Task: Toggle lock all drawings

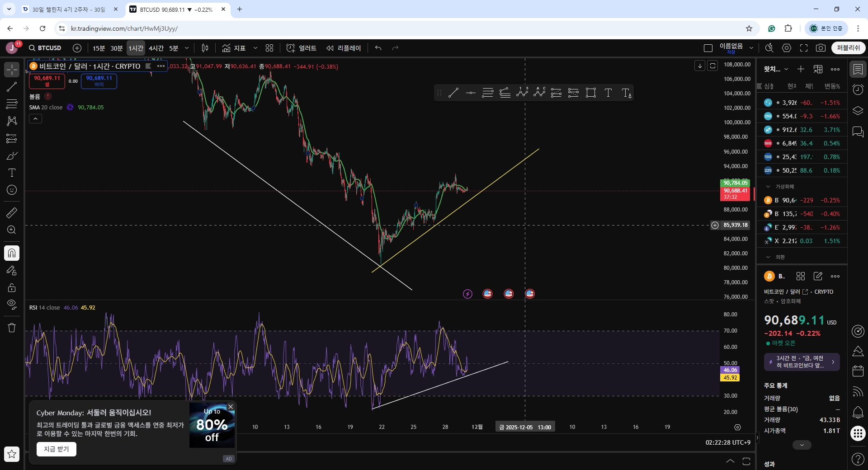Action: (12, 287)
